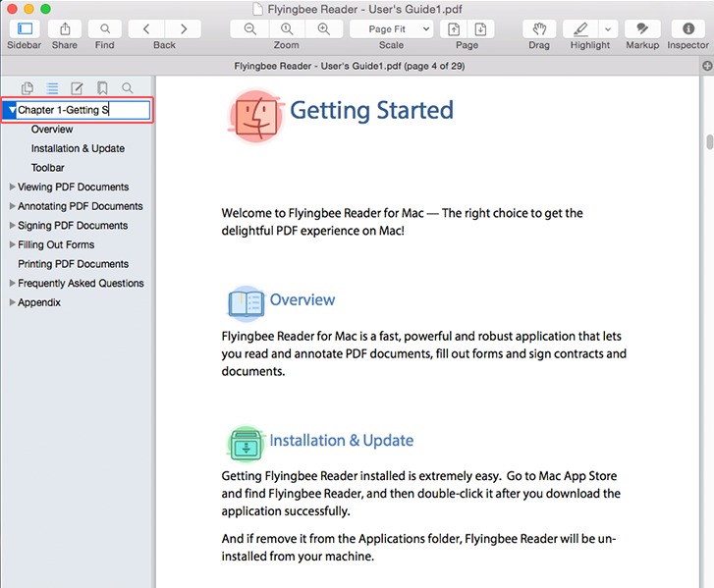
Task: Expand Filling Out Forms triangle
Action: pos(13,244)
